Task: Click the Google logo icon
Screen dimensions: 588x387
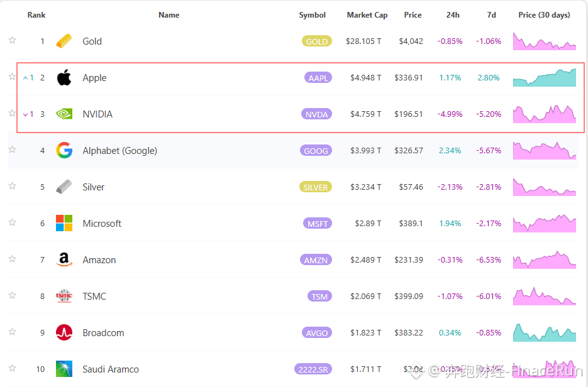Action: click(64, 150)
